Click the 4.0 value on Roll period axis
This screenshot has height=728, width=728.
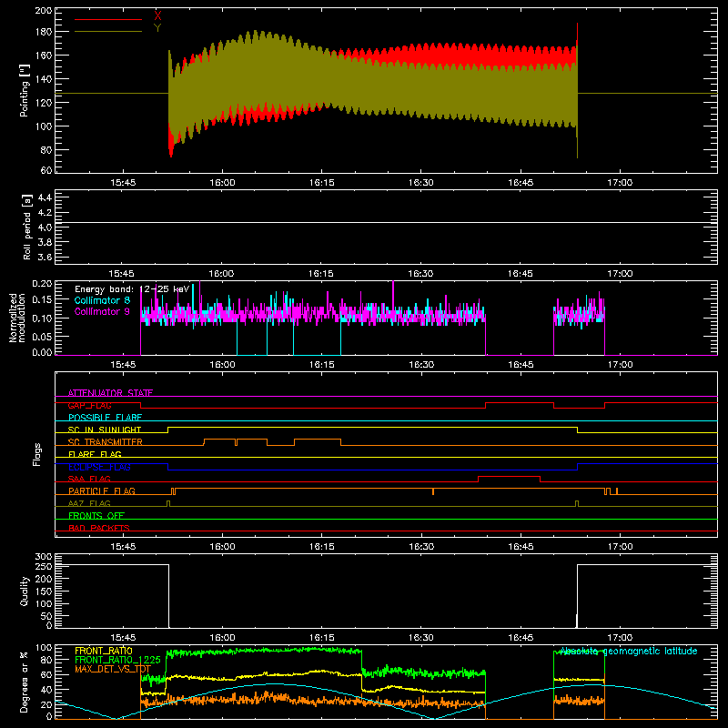[x=45, y=227]
